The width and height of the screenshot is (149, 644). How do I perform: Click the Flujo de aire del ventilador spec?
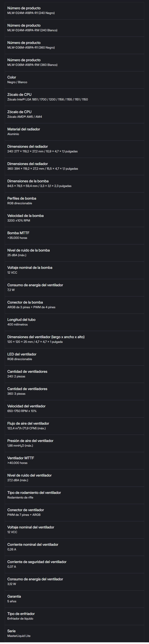tap(28, 426)
